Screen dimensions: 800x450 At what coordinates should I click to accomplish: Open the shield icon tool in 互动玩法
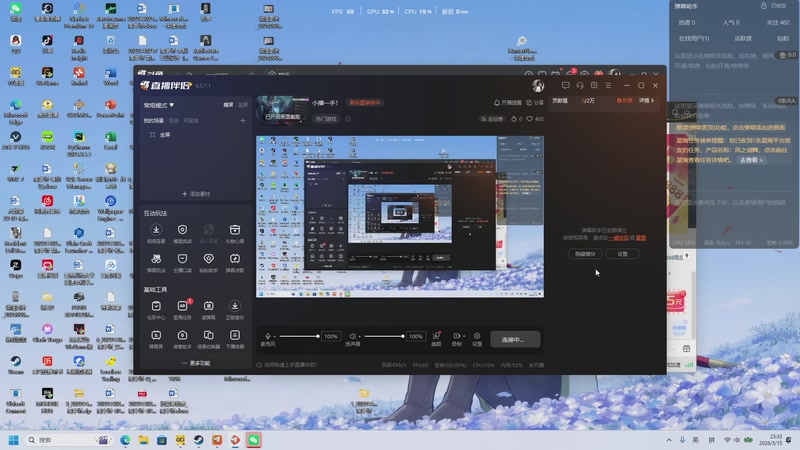pos(182,230)
